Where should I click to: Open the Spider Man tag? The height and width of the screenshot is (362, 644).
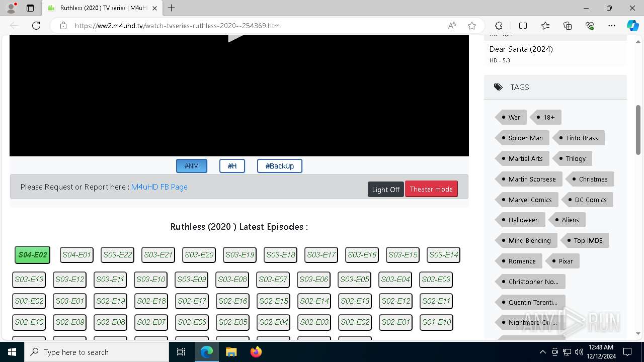[x=522, y=138]
